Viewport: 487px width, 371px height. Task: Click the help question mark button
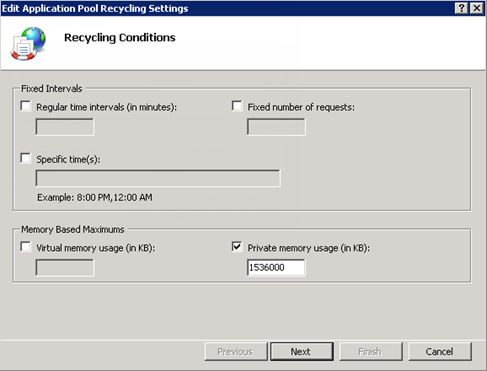tap(461, 8)
